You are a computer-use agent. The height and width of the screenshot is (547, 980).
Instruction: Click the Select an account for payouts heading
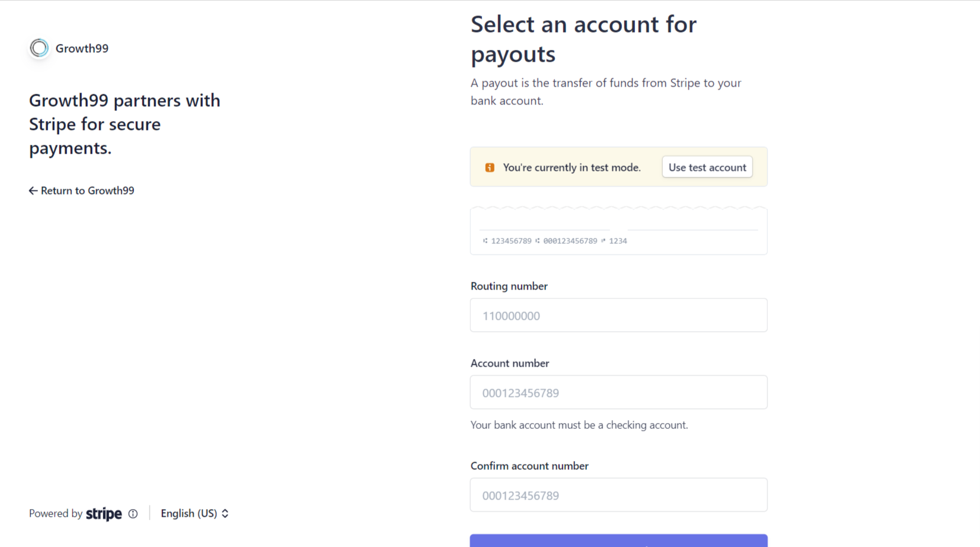click(x=583, y=39)
